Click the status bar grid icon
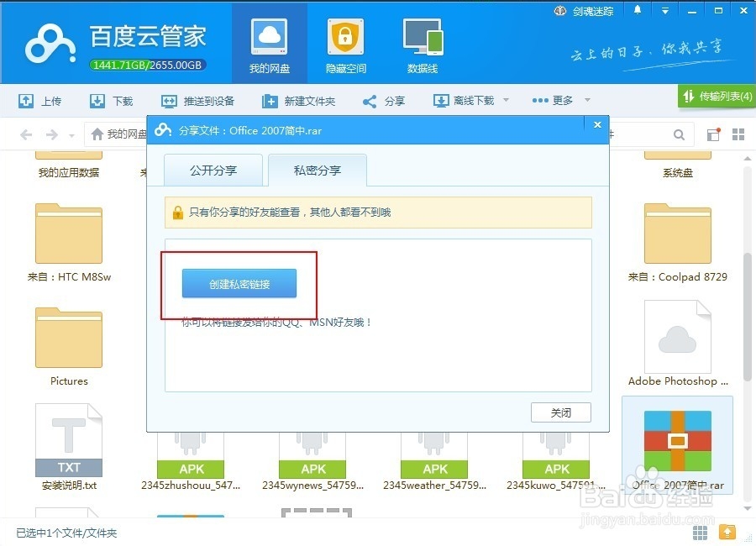The width and height of the screenshot is (756, 546). 700,533
